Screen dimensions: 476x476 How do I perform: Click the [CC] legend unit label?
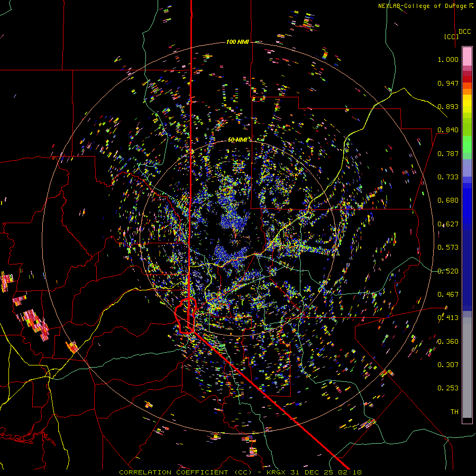[x=452, y=36]
